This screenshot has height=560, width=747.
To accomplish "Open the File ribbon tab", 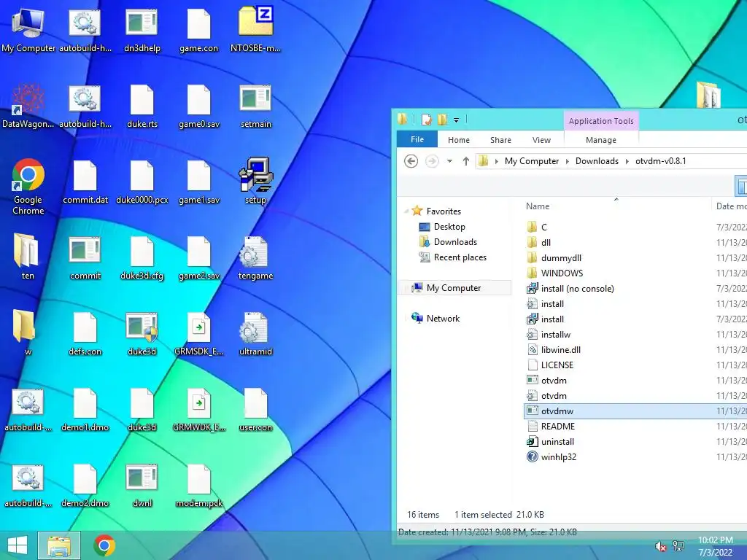I will tap(417, 139).
